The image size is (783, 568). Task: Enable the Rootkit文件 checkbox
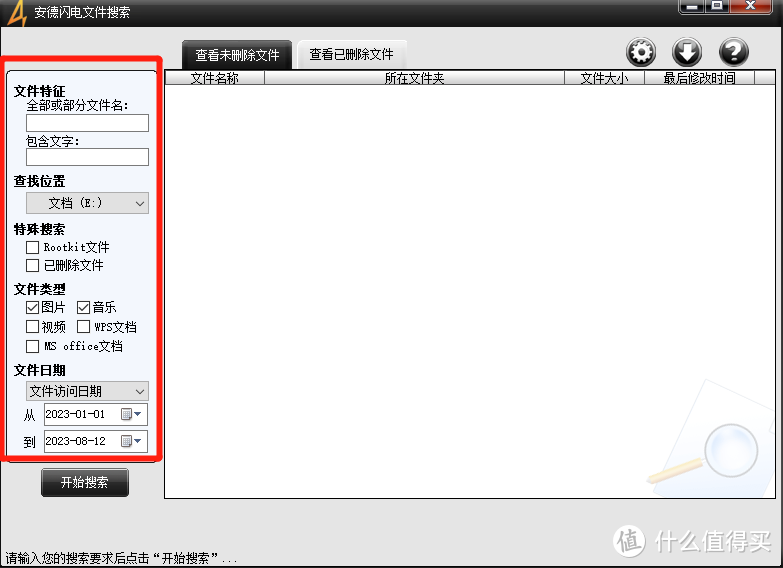click(x=32, y=247)
